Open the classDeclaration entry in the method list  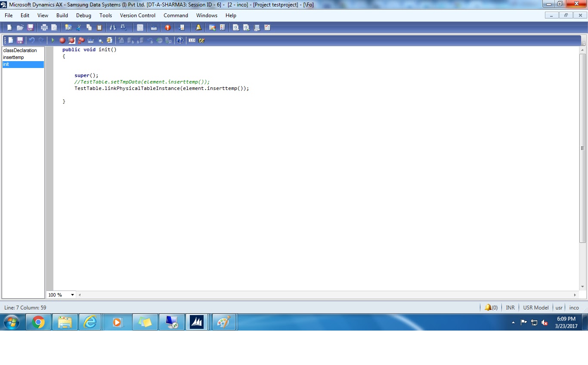pyautogui.click(x=20, y=50)
